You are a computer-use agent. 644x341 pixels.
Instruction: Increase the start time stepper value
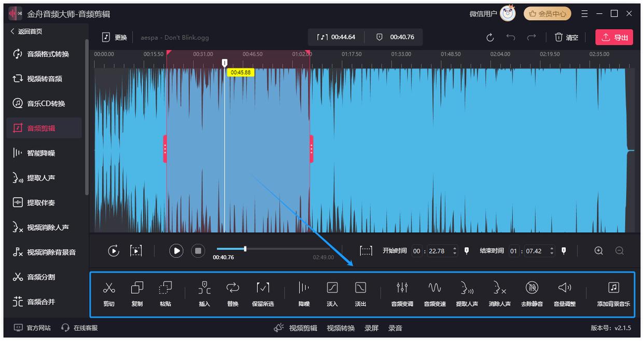pos(455,249)
